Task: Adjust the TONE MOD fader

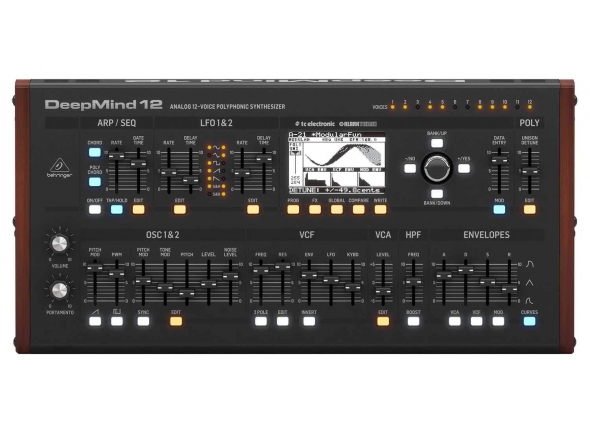Action: click(165, 287)
